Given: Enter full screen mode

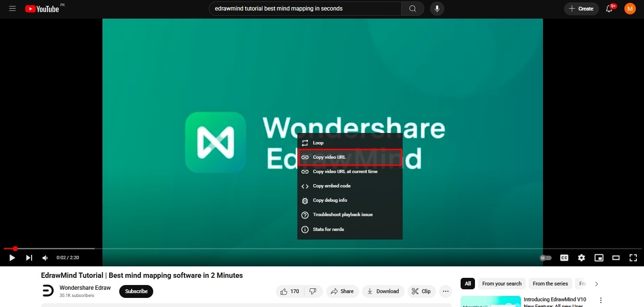Looking at the screenshot, I should [x=633, y=258].
